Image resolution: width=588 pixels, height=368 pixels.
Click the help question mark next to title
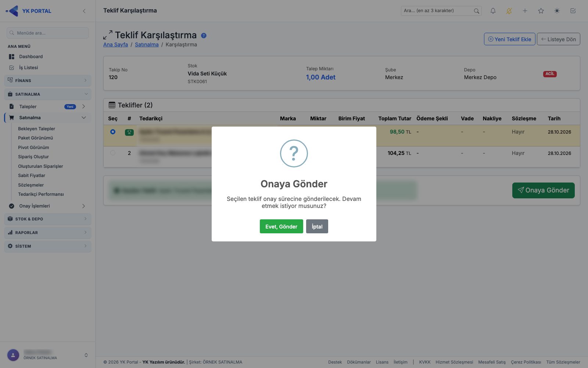point(204,36)
